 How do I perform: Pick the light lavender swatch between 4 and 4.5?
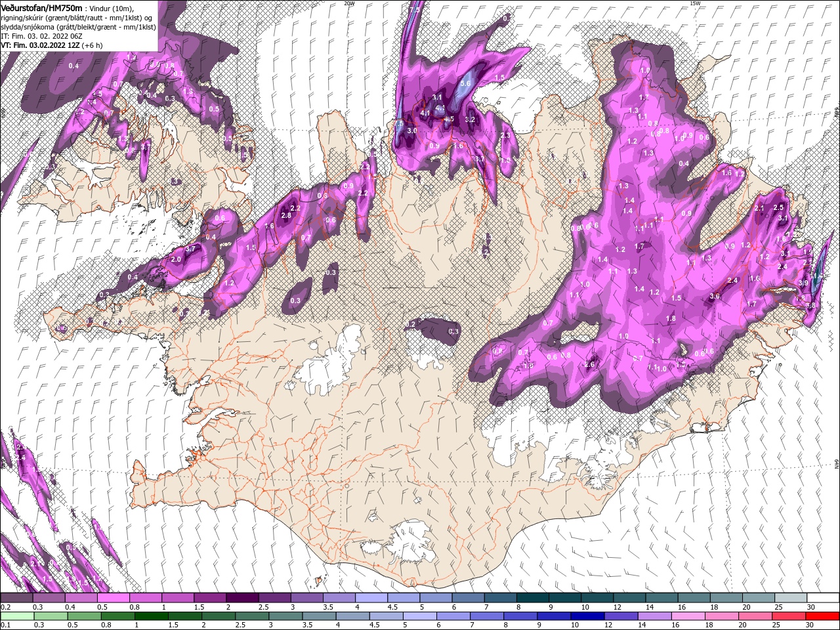[x=371, y=598]
